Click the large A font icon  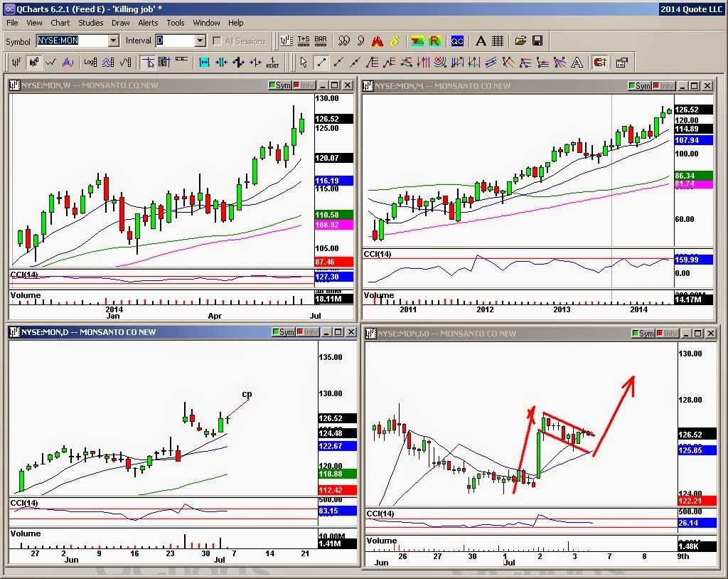(x=481, y=41)
